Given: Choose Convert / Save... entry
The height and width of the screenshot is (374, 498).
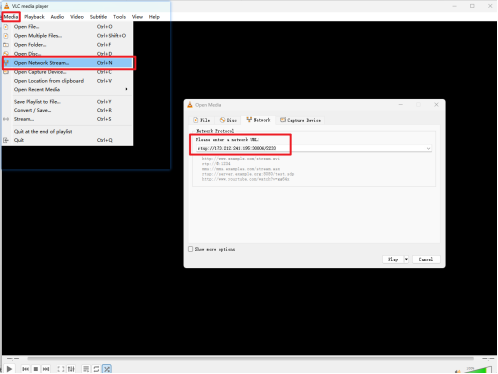Looking at the screenshot, I should [x=68, y=110].
